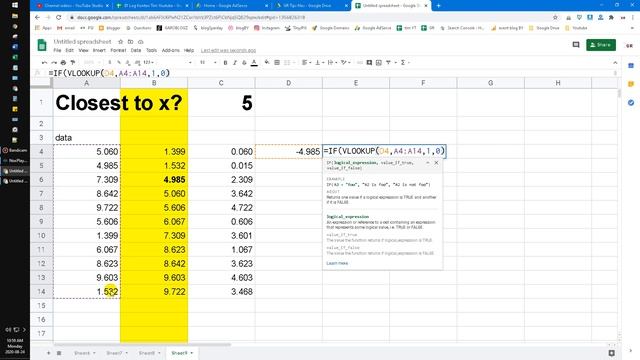Open the All Sheets list icon
This screenshot has height=360, width=640.
coord(59,353)
